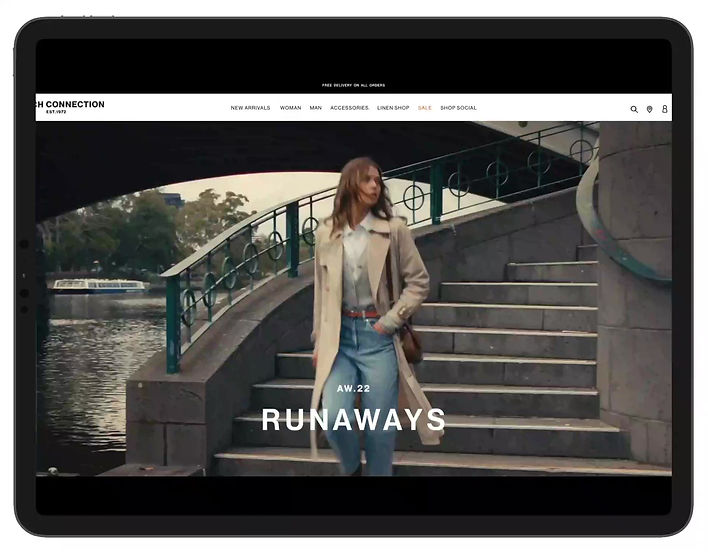Open the store locator pin icon
Image resolution: width=708 pixels, height=554 pixels.
[649, 109]
